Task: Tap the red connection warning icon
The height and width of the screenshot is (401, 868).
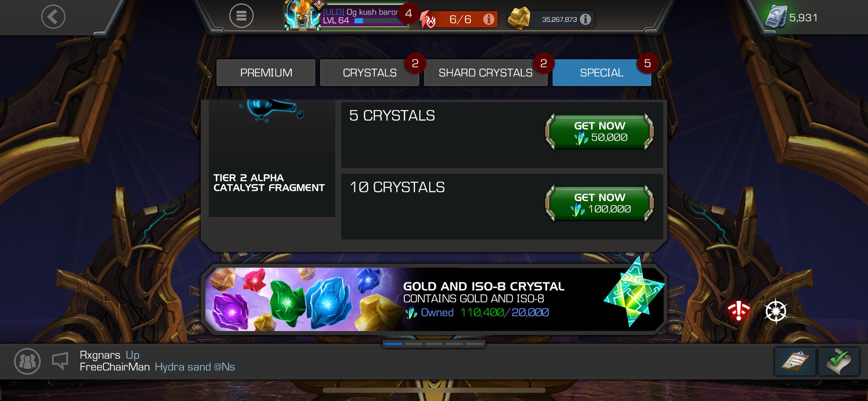Action: click(738, 311)
